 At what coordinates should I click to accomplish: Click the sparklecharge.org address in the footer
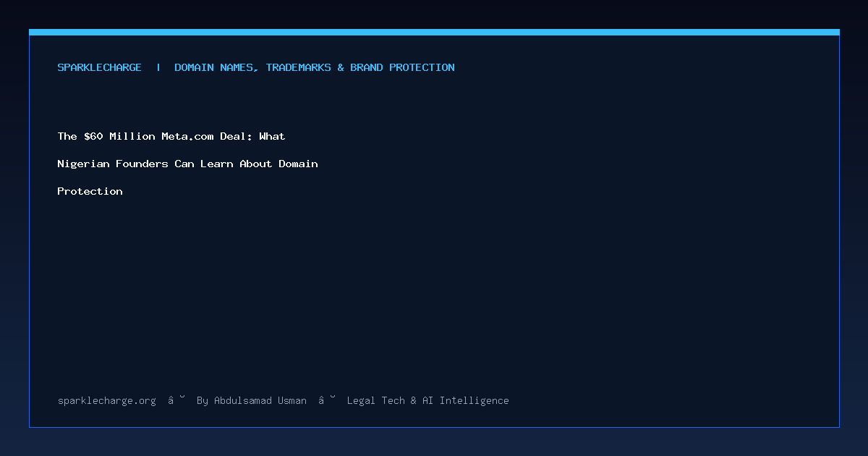[x=107, y=400]
